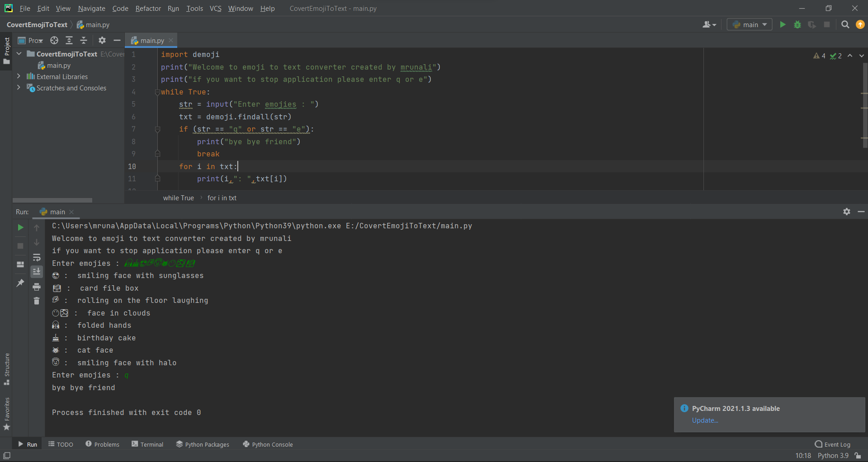Viewport: 868px width, 462px height.
Task: Open the main run configuration dropdown
Action: coord(750,24)
